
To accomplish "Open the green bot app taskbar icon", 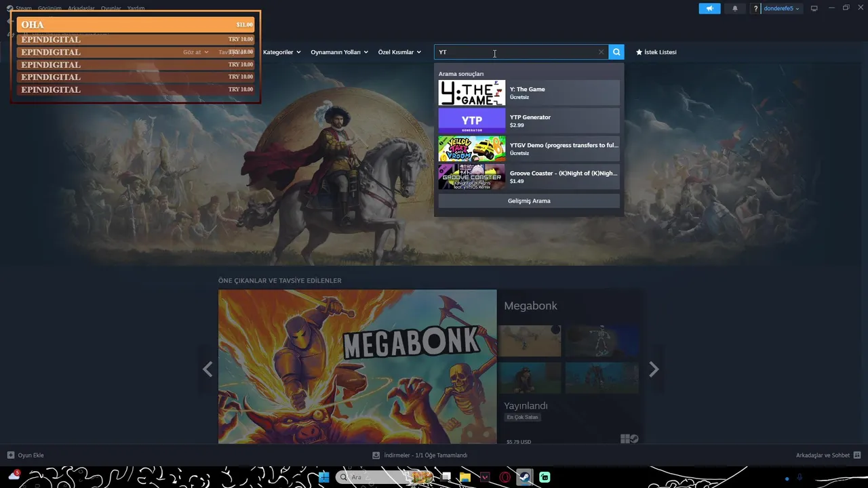I will (545, 477).
